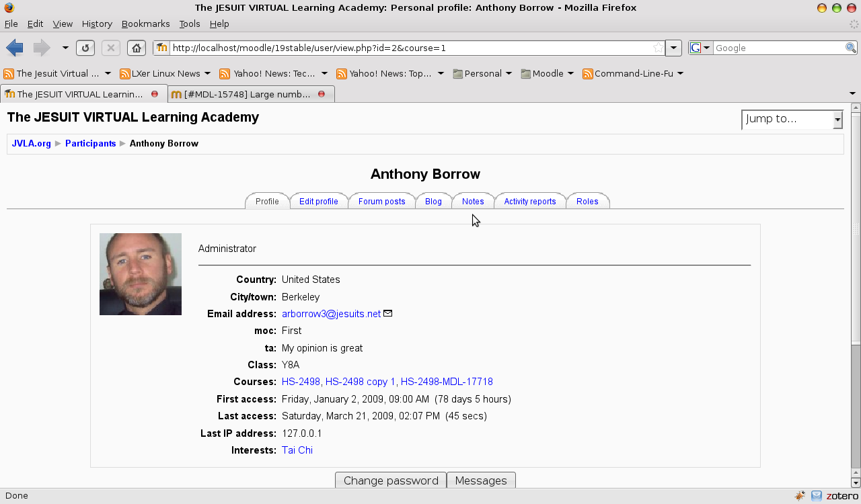861x504 pixels.
Task: Open LXer Linux News feed bookmark
Action: tap(165, 73)
